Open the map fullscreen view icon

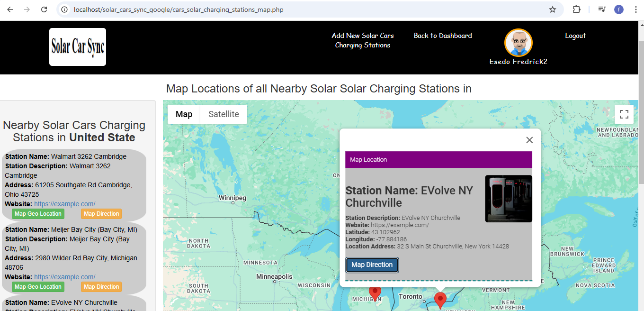click(624, 114)
